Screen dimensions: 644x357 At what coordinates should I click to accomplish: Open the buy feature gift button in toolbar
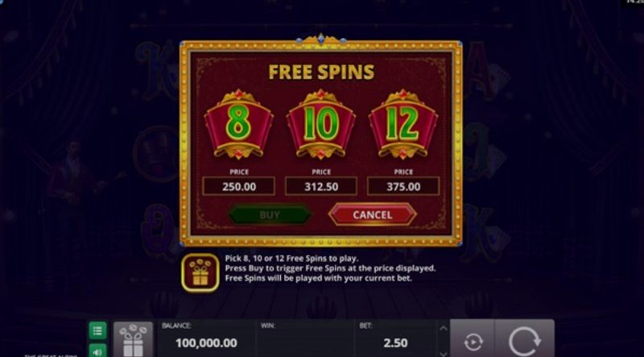coord(133,340)
